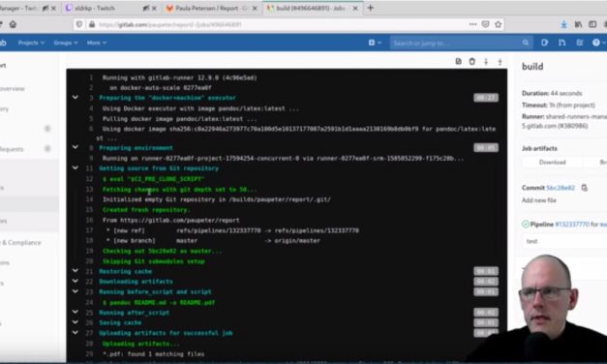Copy commit SHA with clipboard icon
The image size is (607, 364).
[584, 188]
